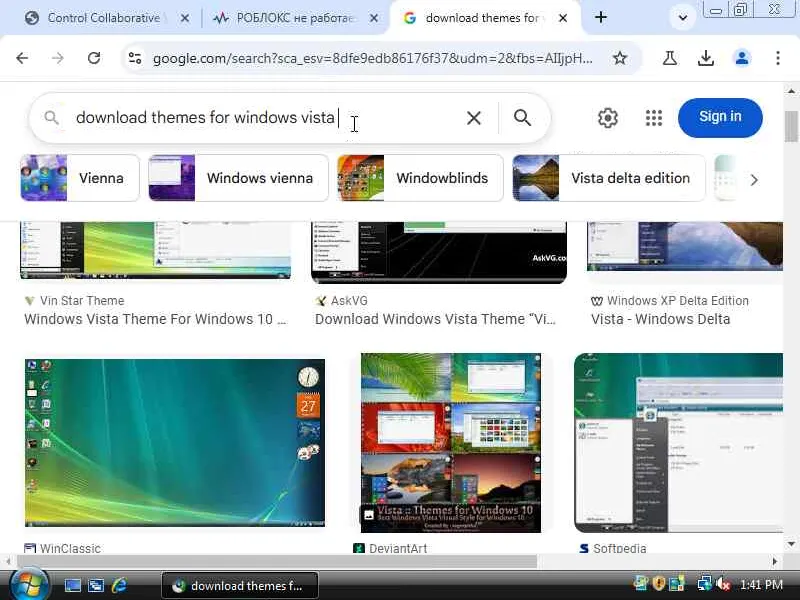Click the AskVG source label

click(349, 301)
